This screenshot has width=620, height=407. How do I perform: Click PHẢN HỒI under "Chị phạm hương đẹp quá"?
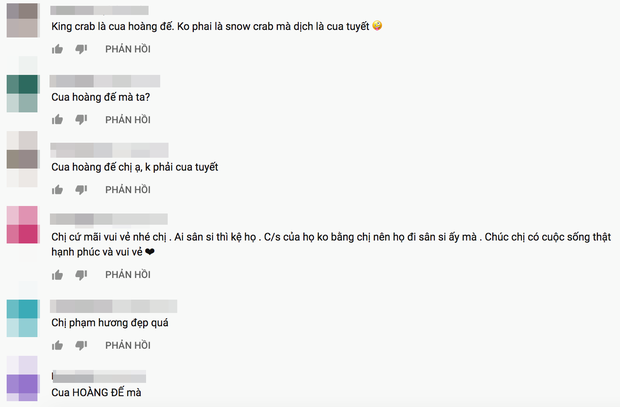click(x=128, y=345)
